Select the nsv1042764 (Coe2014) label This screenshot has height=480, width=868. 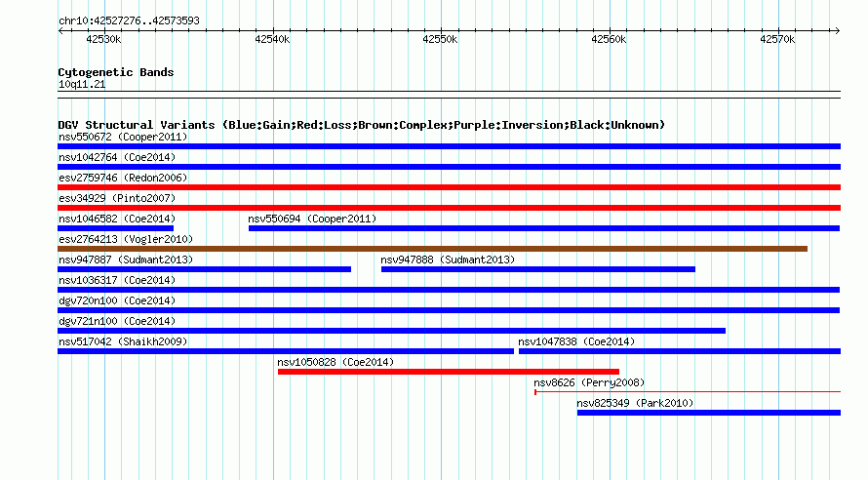(117, 157)
